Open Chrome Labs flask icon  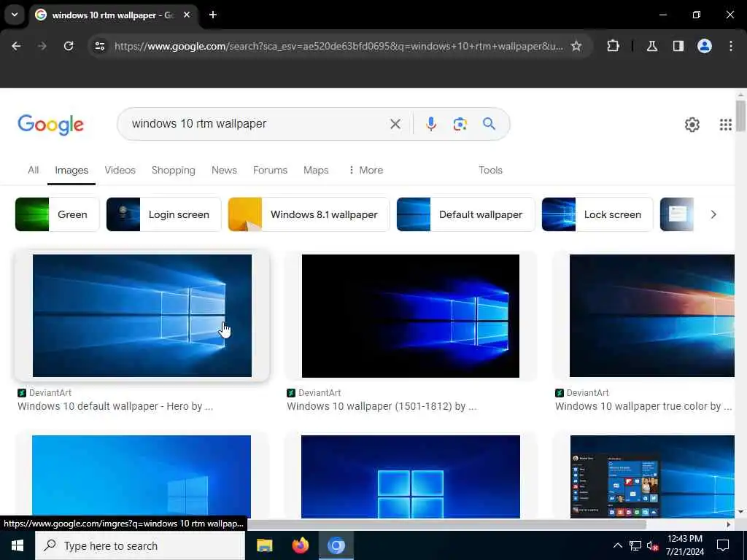651,46
